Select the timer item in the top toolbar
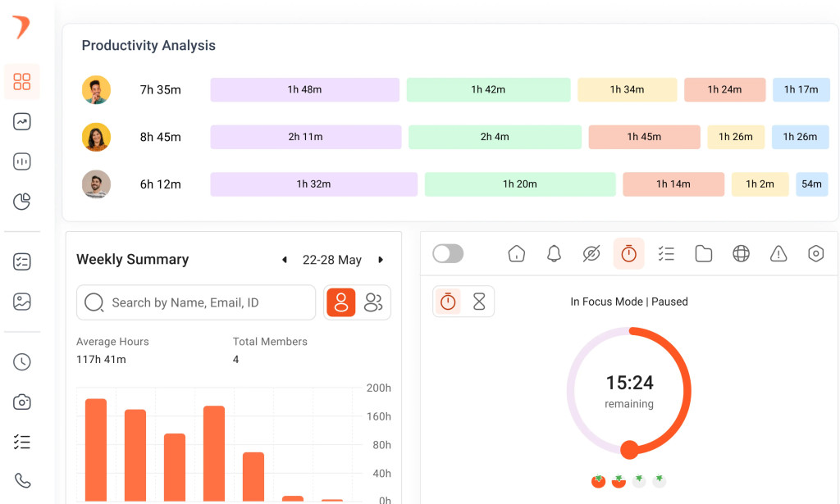 coord(628,254)
